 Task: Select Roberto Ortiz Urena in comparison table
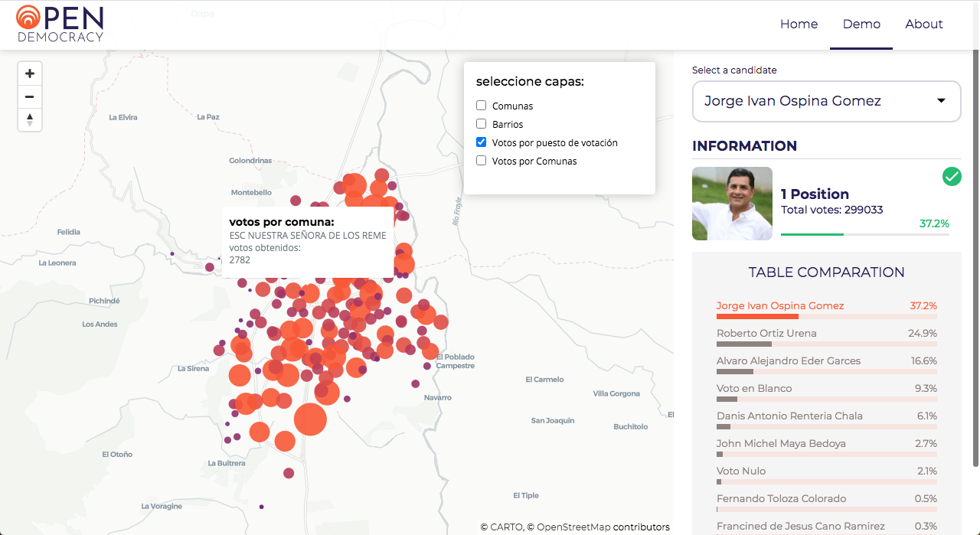coord(827,338)
